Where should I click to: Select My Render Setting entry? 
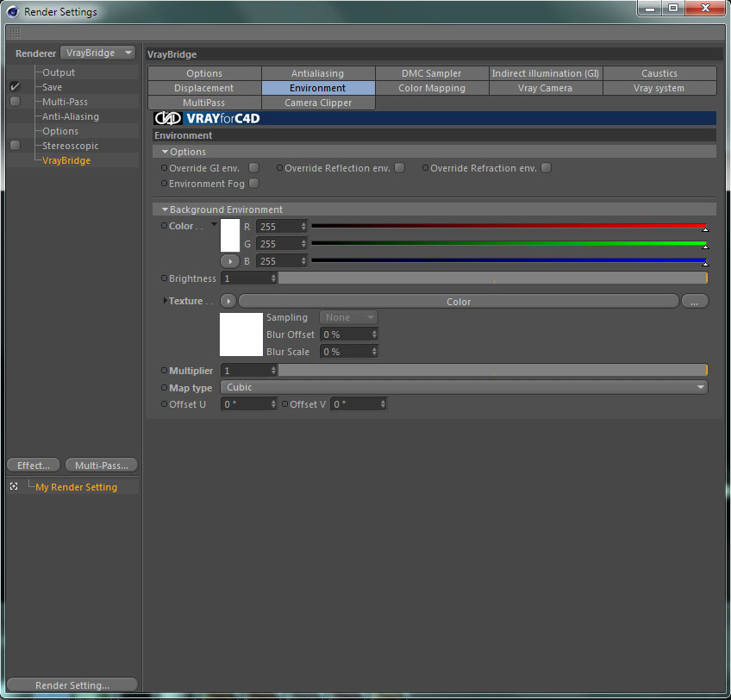[x=77, y=486]
